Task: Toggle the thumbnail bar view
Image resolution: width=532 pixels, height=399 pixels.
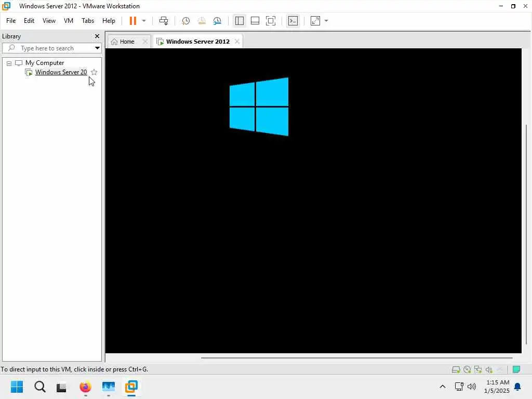Action: coord(255,21)
